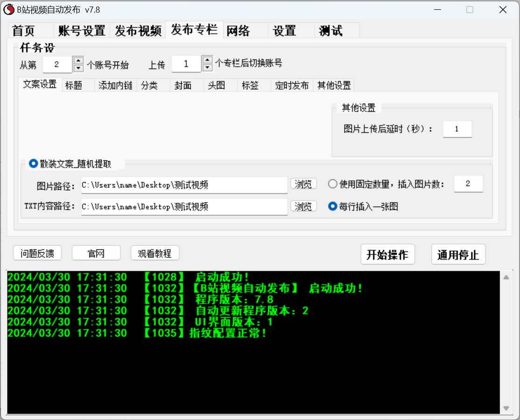Image resolution: width=520 pixels, height=420 pixels.
Task: Decrease the starting account number spinner
Action: click(x=78, y=68)
